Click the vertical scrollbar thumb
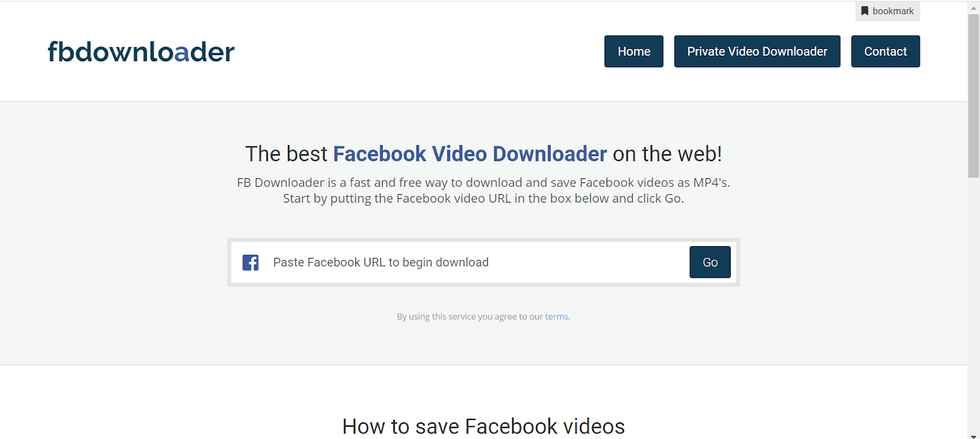 [974, 96]
